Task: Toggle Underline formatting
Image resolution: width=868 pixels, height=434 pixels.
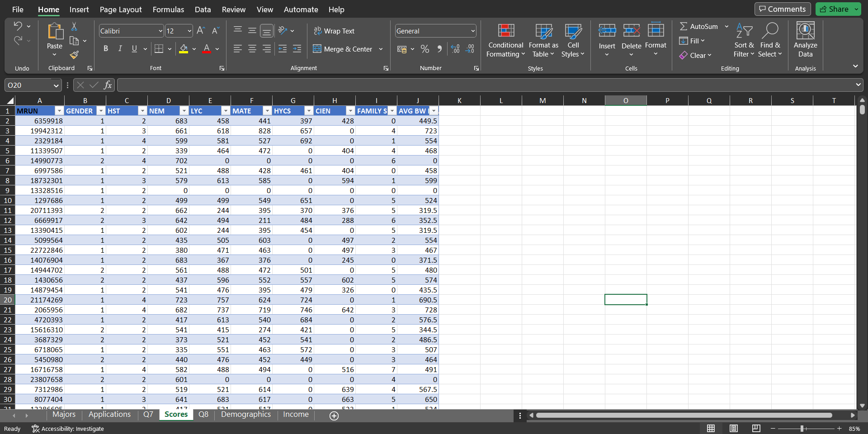Action: tap(134, 49)
